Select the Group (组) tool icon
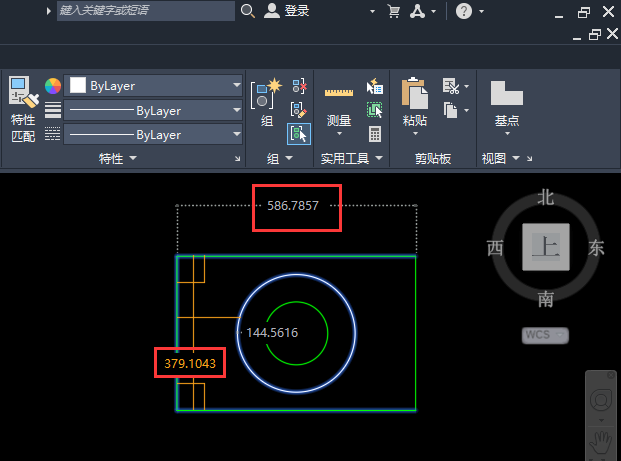The height and width of the screenshot is (461, 621). point(267,94)
